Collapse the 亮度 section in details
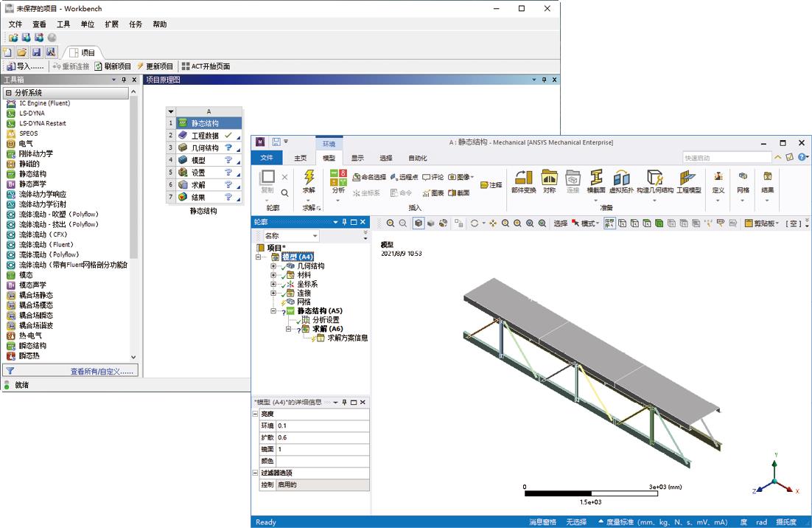The height and width of the screenshot is (528, 812). tap(255, 414)
